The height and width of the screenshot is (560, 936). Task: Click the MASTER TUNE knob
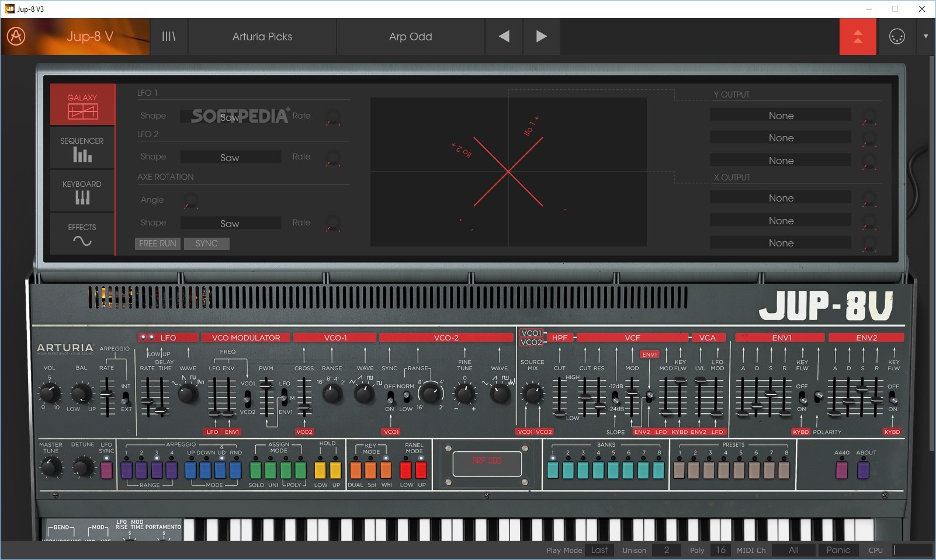click(51, 467)
